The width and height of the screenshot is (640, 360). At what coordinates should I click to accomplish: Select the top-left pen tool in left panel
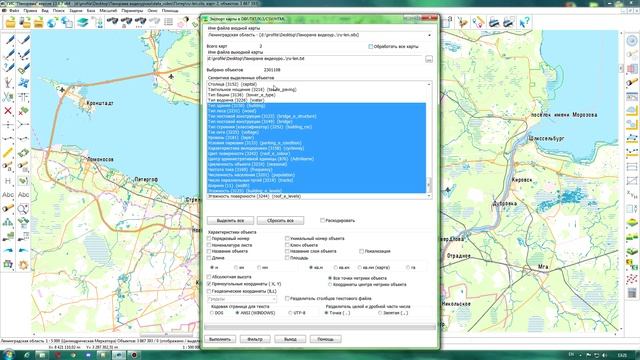pos(9,40)
